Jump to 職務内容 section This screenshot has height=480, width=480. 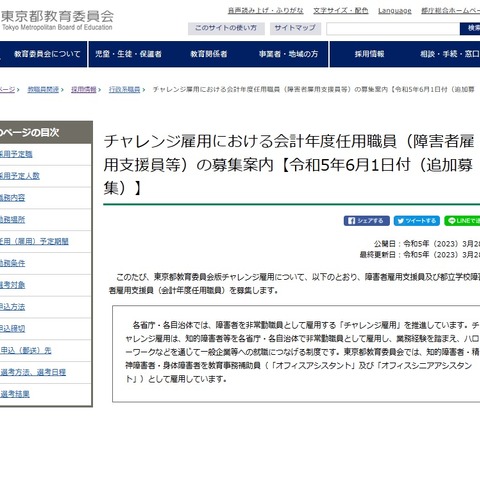click(x=12, y=198)
